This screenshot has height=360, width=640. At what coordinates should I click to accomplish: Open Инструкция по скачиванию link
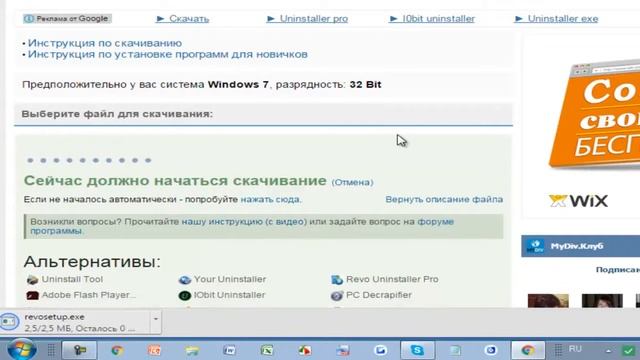click(105, 43)
